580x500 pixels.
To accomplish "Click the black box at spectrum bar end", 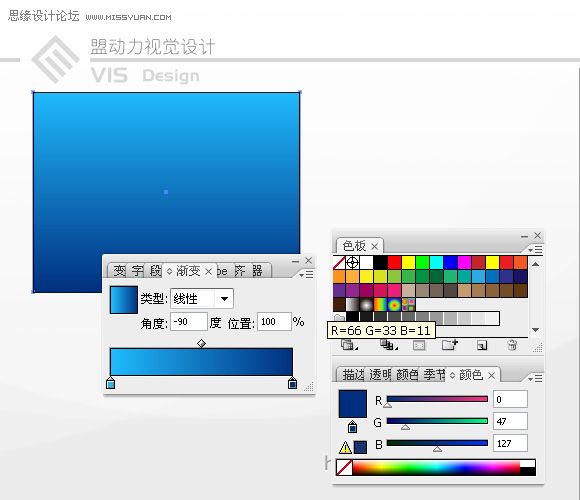I will [x=527, y=472].
